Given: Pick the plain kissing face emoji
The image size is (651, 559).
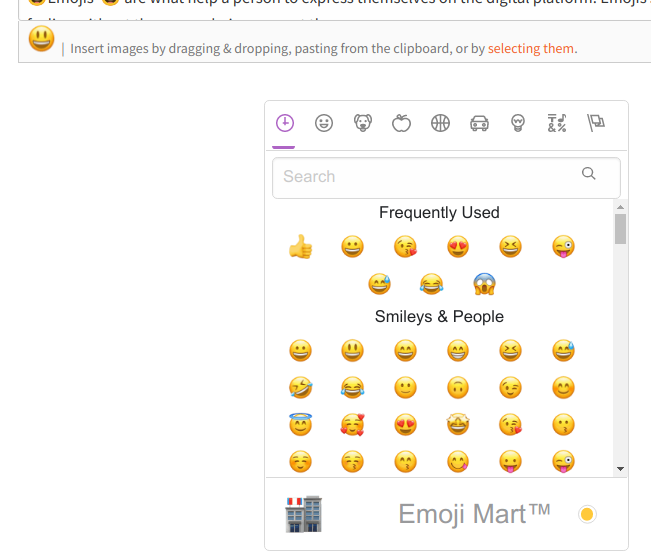Looking at the screenshot, I should click(563, 425).
